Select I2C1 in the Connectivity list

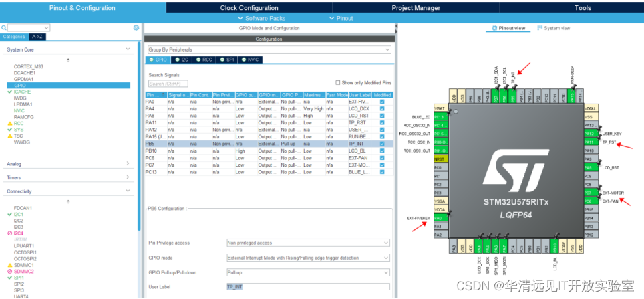tap(19, 214)
